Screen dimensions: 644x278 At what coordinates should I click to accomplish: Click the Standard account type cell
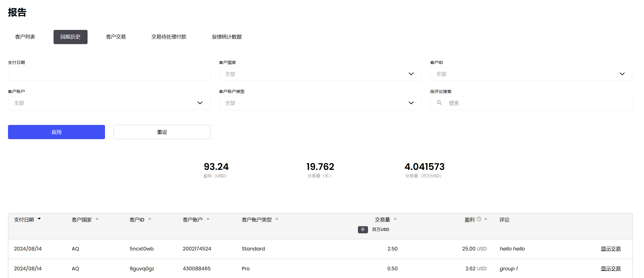253,249
